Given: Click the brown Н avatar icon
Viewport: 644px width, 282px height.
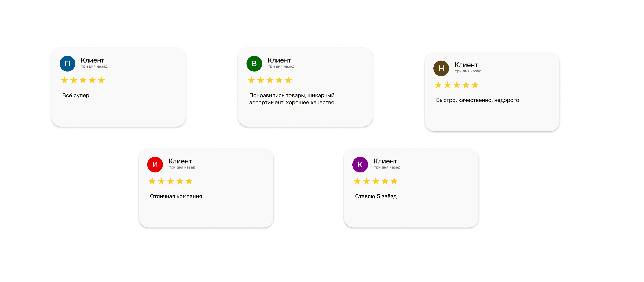Looking at the screenshot, I should [x=441, y=68].
